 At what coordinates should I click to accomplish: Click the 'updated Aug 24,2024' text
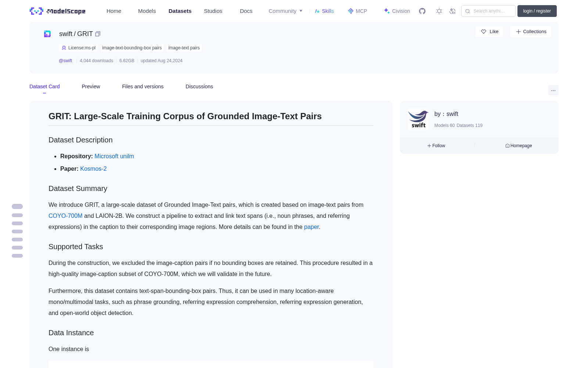pyautogui.click(x=161, y=61)
